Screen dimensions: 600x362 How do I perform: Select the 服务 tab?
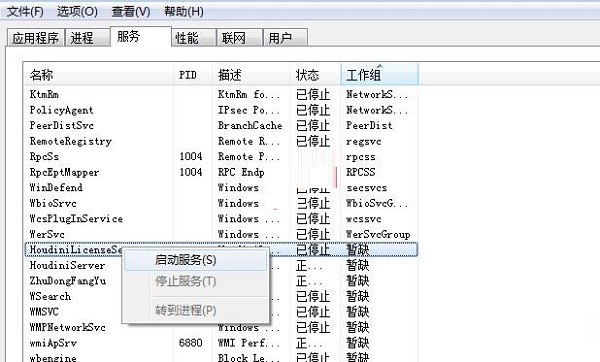click(141, 37)
